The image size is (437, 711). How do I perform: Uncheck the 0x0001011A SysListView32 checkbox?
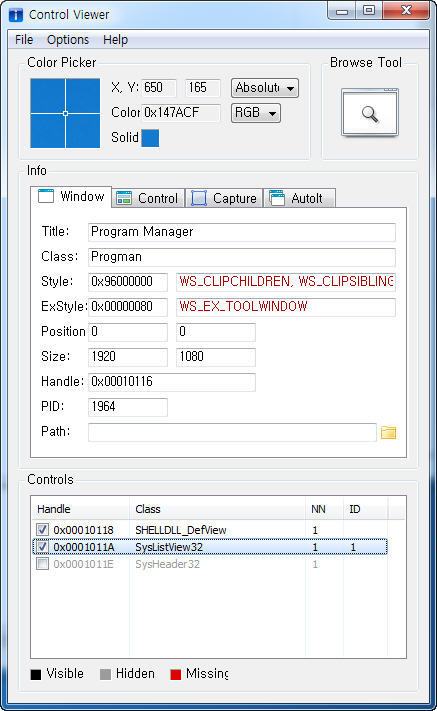pos(43,547)
